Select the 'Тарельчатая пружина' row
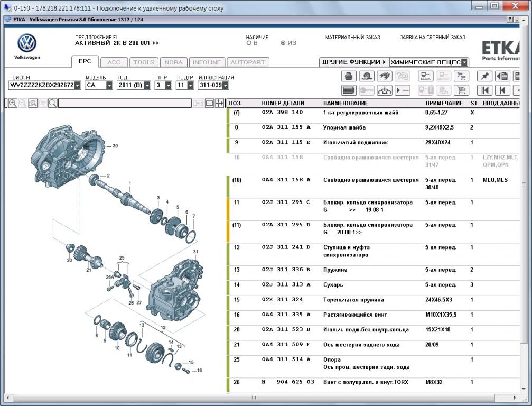Viewport: 532px width, 406px height. coord(373,303)
